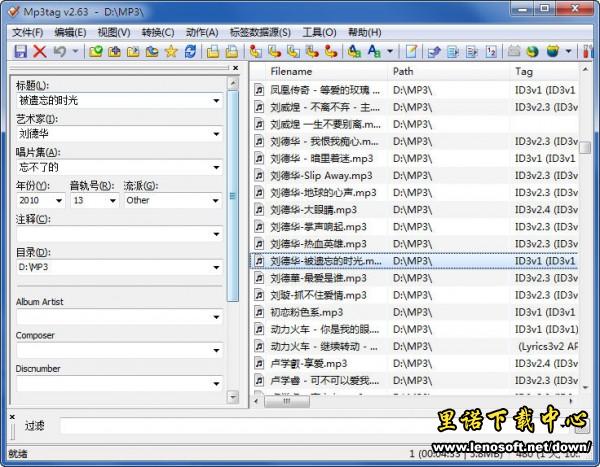Open the Undo history dropdown arrow
Viewport: 600px width, 467px height.
point(75,51)
